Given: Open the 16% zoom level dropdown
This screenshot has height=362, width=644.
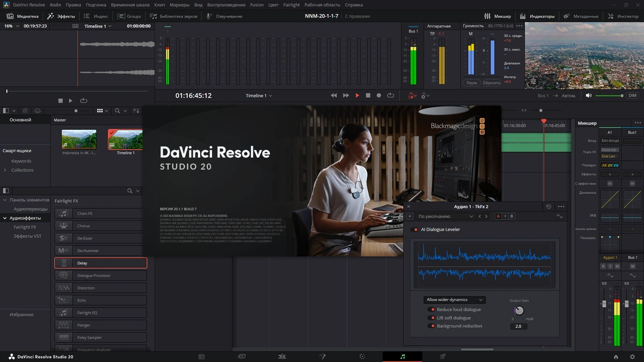Looking at the screenshot, I should pos(11,26).
